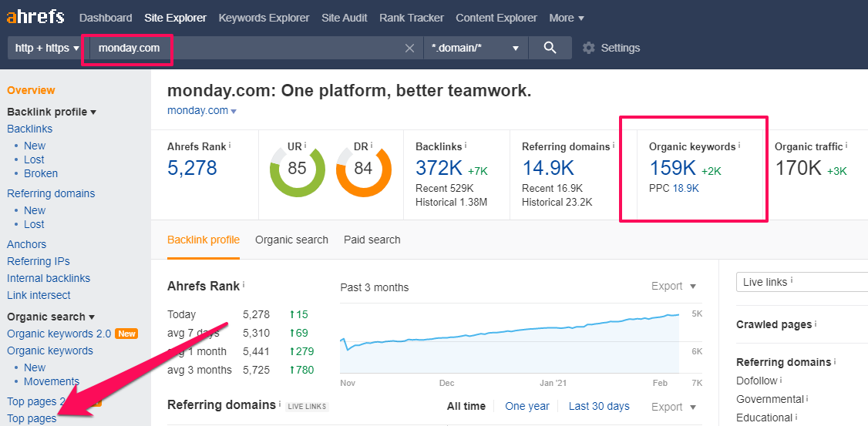Expand the More menu in top navigation
This screenshot has width=868, height=426.
click(566, 18)
